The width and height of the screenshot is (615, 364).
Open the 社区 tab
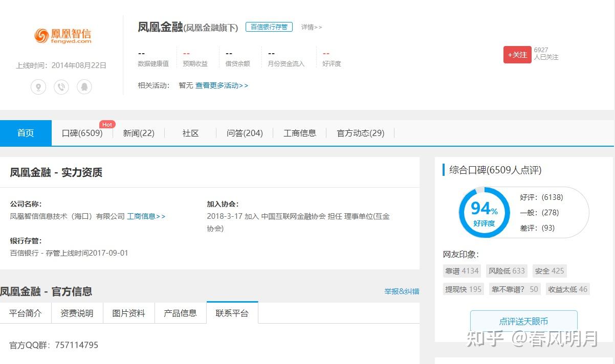tap(190, 133)
